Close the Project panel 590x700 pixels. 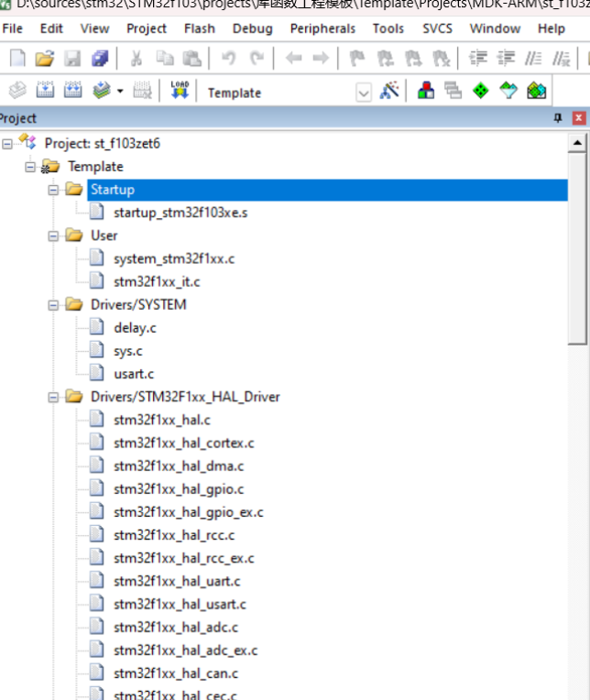click(x=579, y=118)
